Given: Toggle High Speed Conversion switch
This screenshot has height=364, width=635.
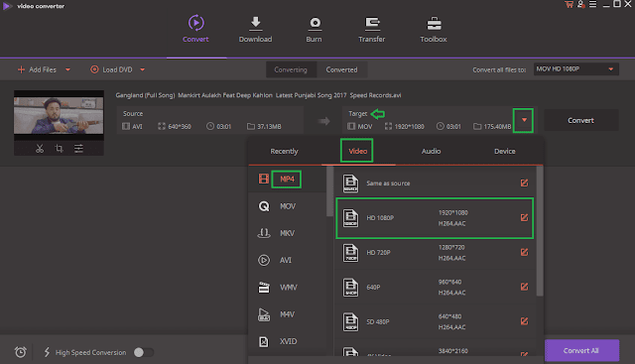Looking at the screenshot, I should 144,352.
